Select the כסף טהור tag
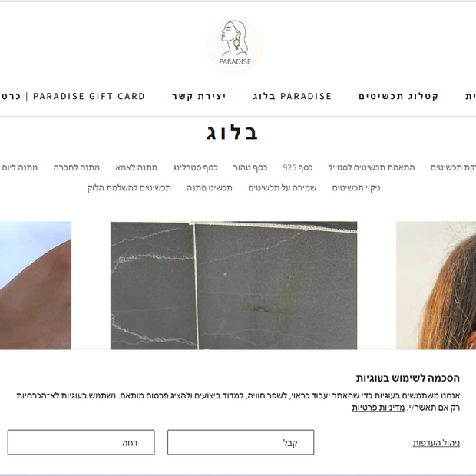 (250, 167)
